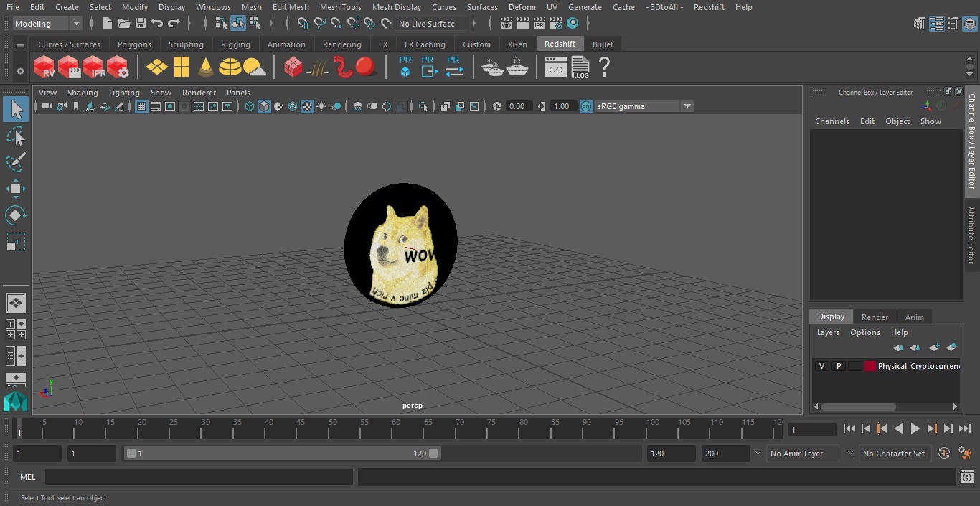
Task: Open the viewport Shading menu
Action: click(83, 93)
